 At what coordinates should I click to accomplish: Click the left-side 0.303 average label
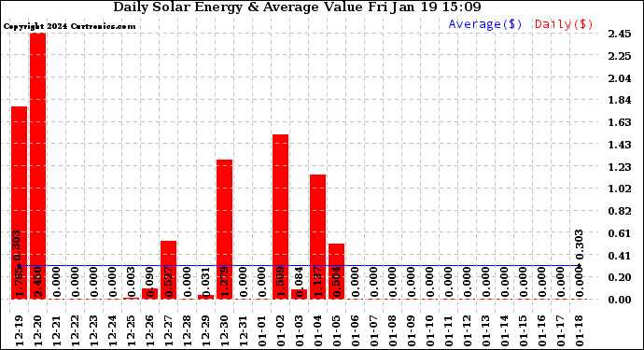click(x=17, y=245)
